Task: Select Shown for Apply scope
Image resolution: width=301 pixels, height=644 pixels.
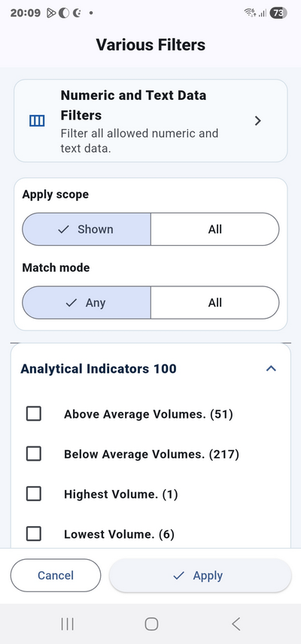Action: coord(87,229)
